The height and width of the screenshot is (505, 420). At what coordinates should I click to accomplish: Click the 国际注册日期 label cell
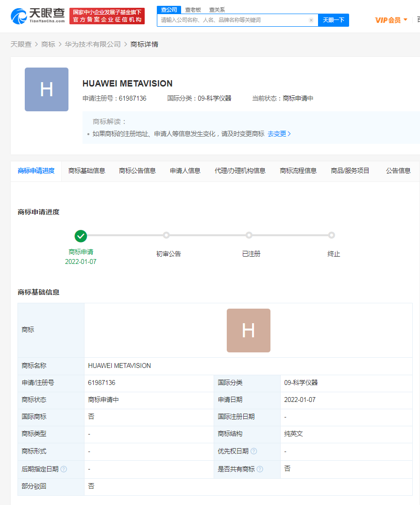(x=247, y=417)
